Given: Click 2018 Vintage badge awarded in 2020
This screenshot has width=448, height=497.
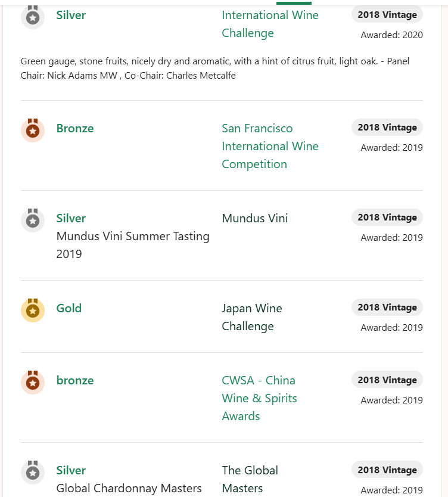Looking at the screenshot, I should [x=387, y=14].
